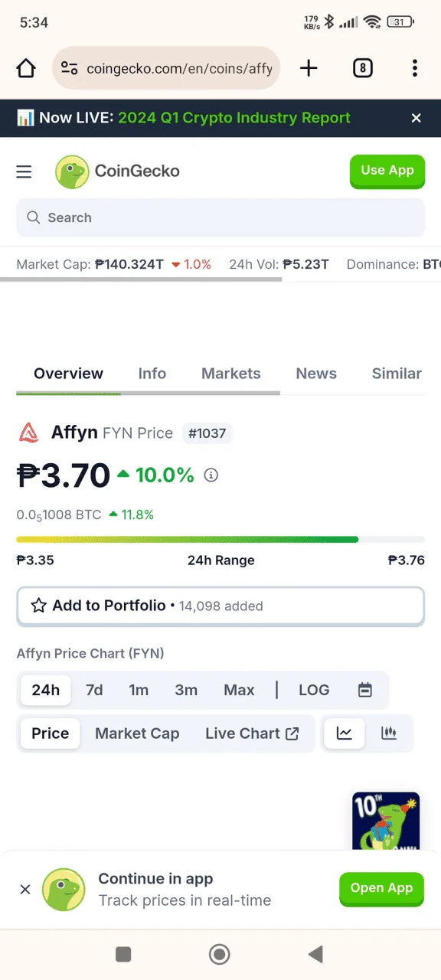441x980 pixels.
Task: Select the 7d chart range
Action: pos(94,690)
